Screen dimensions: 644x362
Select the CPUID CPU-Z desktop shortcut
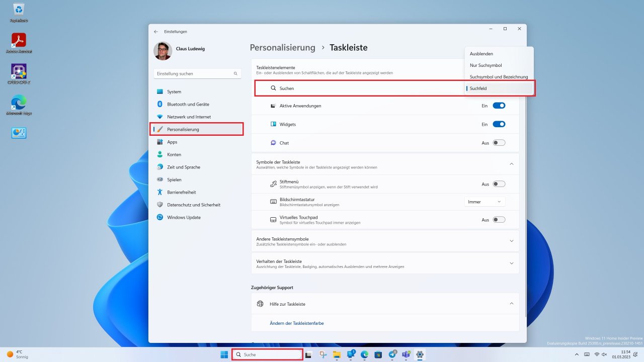tap(19, 74)
